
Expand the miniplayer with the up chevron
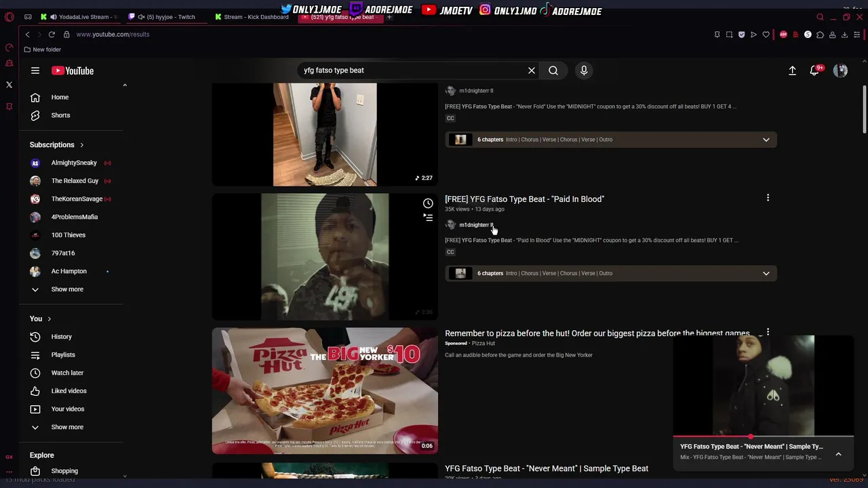click(838, 454)
